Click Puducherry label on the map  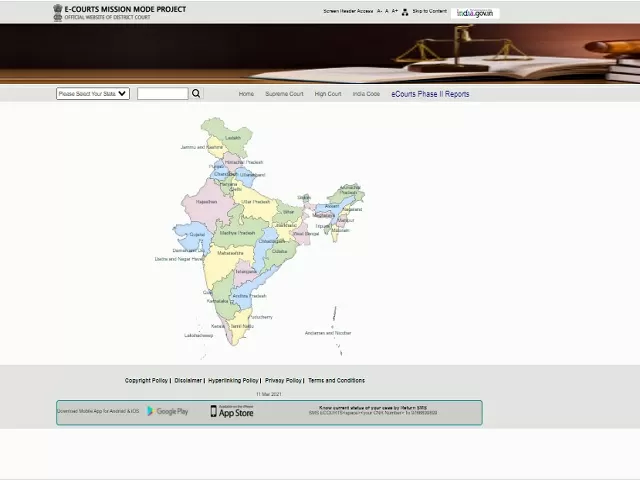(261, 317)
